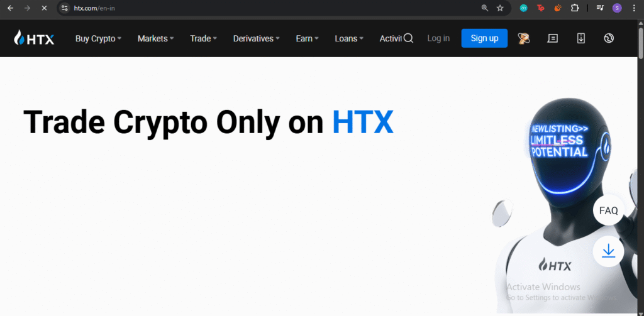644x316 pixels.
Task: Open the announcements message icon
Action: [552, 38]
